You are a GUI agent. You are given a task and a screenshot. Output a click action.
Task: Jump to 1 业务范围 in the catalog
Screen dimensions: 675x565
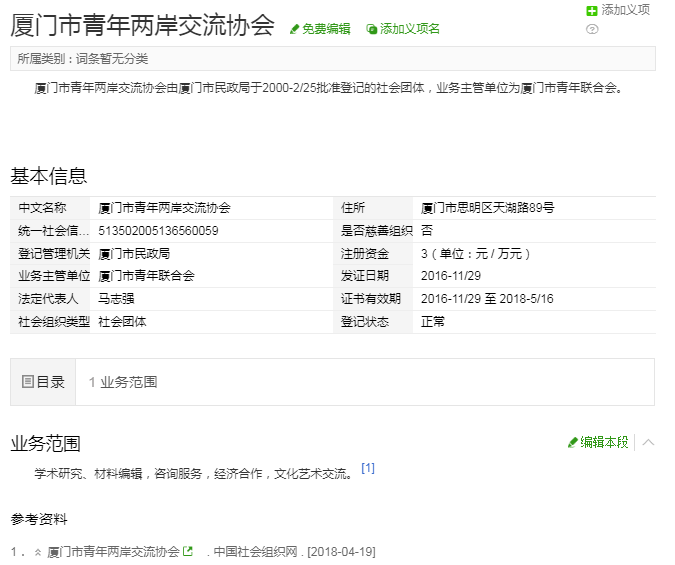click(123, 382)
